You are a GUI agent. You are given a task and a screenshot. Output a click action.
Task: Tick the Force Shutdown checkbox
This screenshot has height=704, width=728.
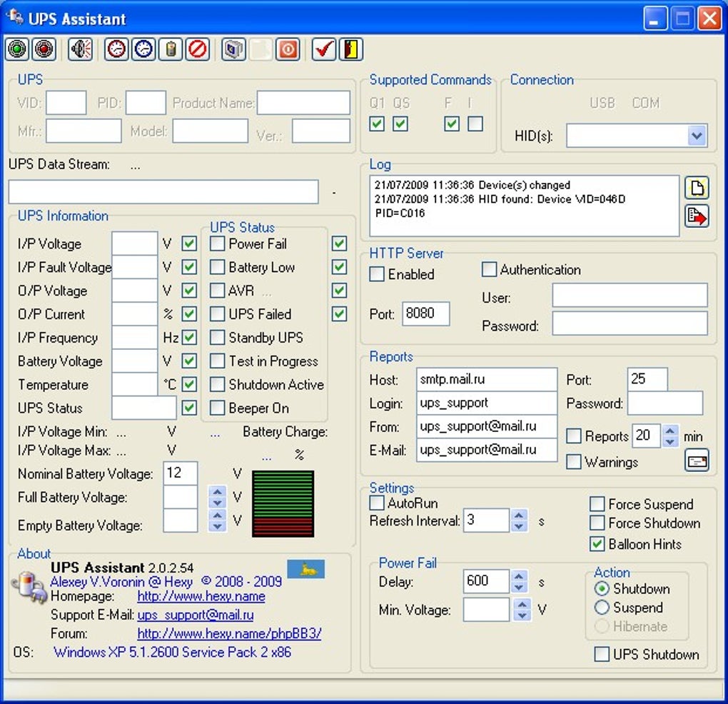click(597, 523)
